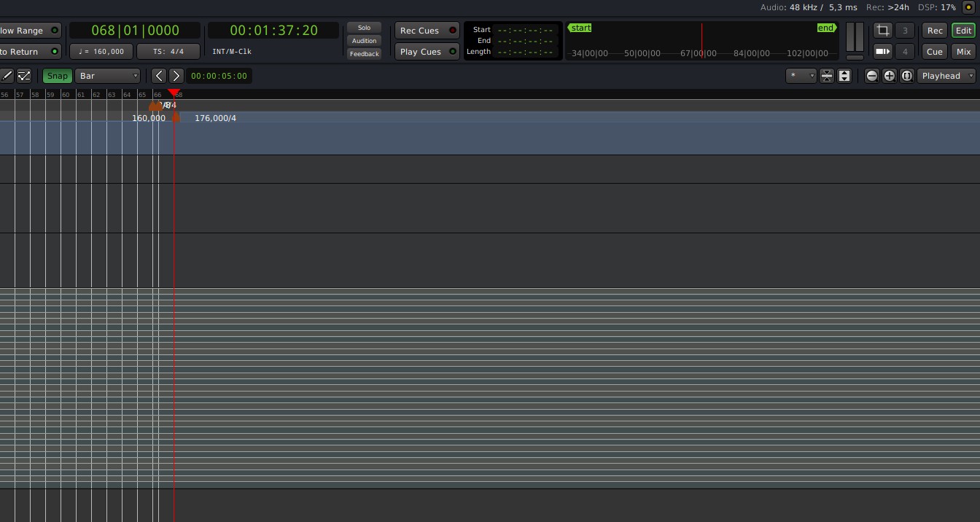Toggle the Rec Cues red indicator
980x522 pixels.
pyautogui.click(x=453, y=30)
